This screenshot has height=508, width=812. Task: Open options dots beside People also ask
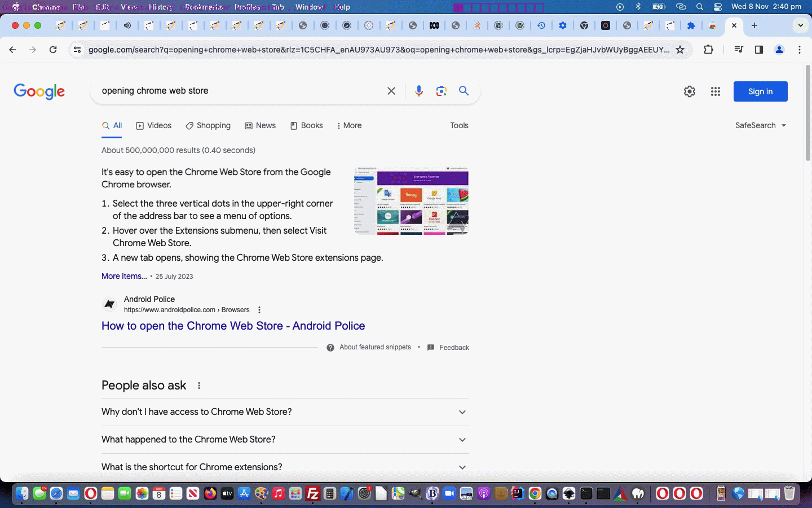pos(199,386)
